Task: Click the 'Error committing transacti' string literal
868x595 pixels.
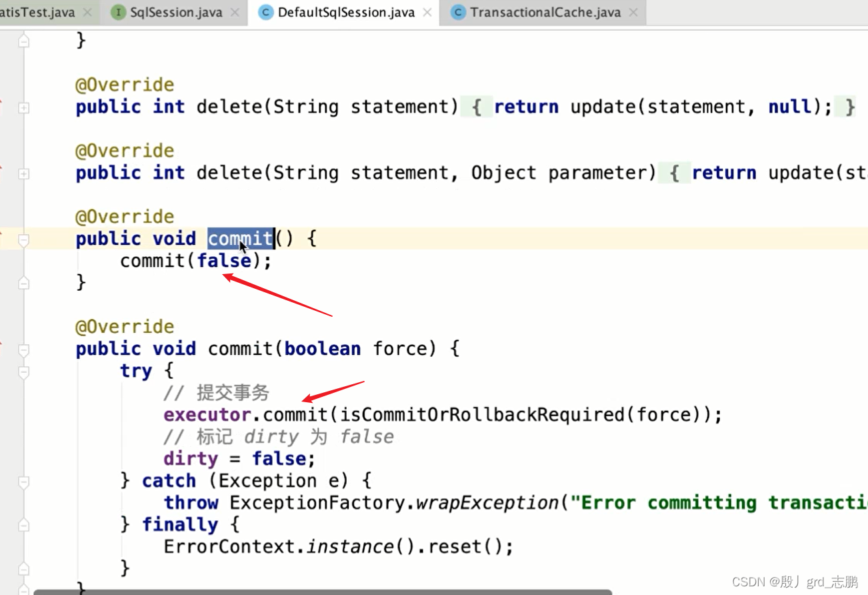Action: click(x=719, y=503)
